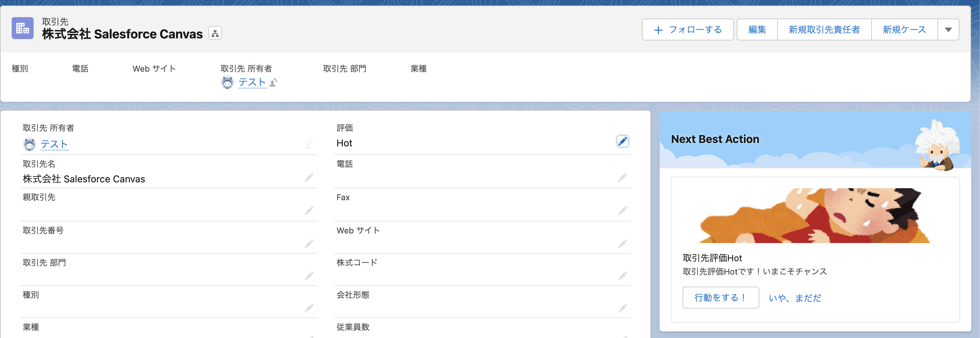Click the pencil icon for Fax
The height and width of the screenshot is (338, 980).
click(x=623, y=210)
